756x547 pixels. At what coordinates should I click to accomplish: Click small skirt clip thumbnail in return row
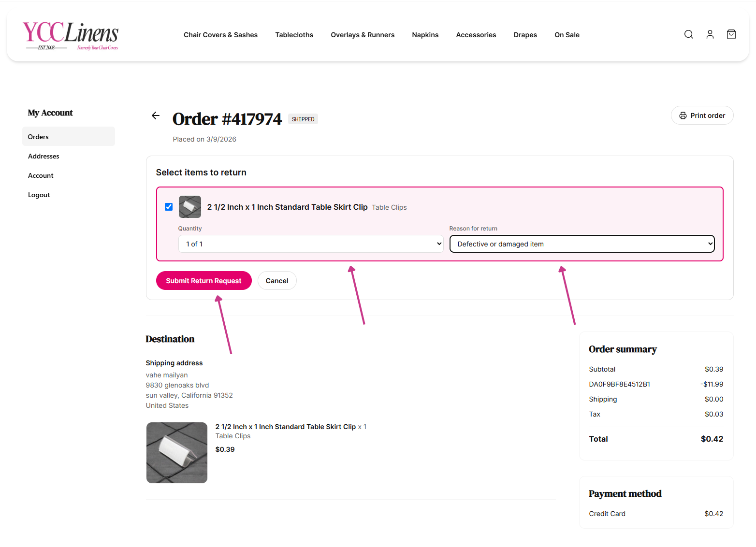click(x=190, y=207)
